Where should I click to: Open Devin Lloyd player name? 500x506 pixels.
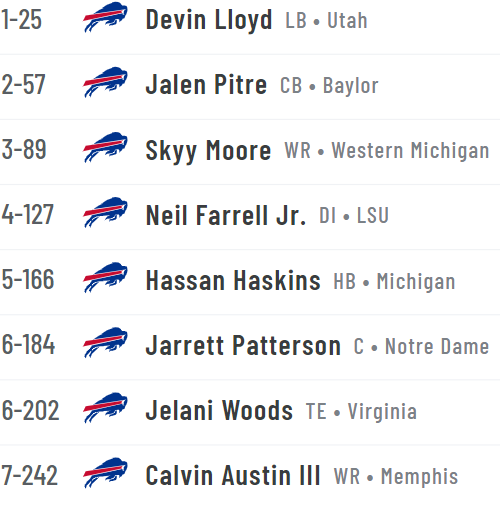209,21
